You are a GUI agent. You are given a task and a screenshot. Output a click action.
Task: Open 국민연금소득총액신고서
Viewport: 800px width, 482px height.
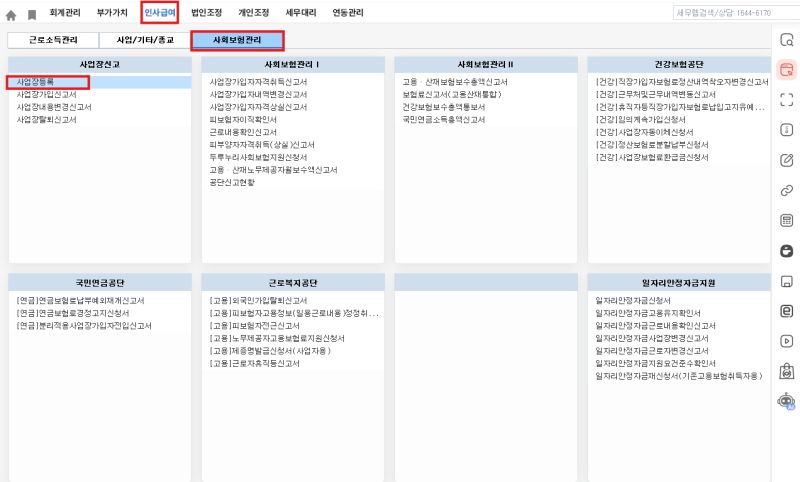point(443,120)
